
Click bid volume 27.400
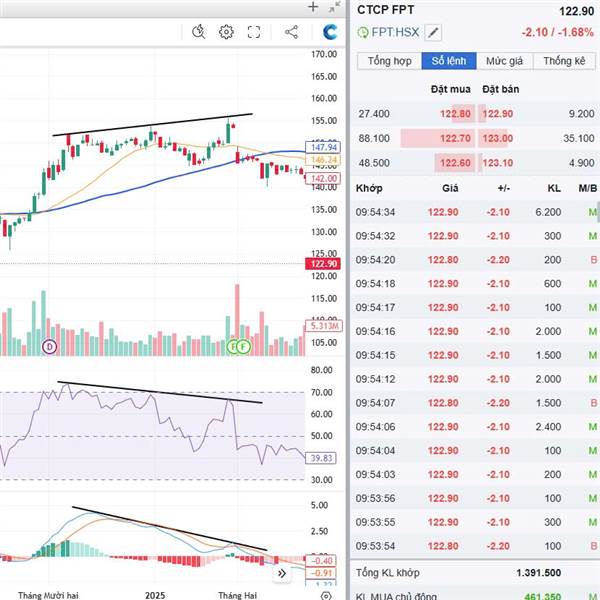pyautogui.click(x=374, y=114)
